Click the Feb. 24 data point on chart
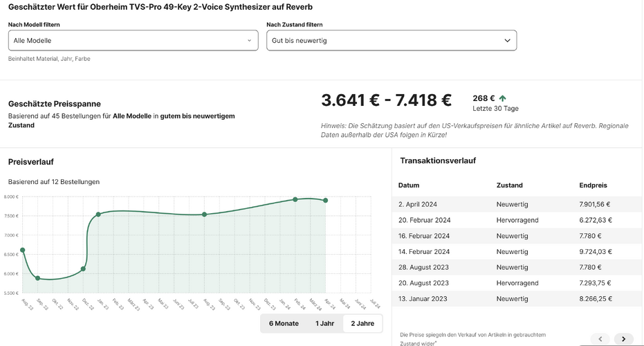 click(x=295, y=199)
